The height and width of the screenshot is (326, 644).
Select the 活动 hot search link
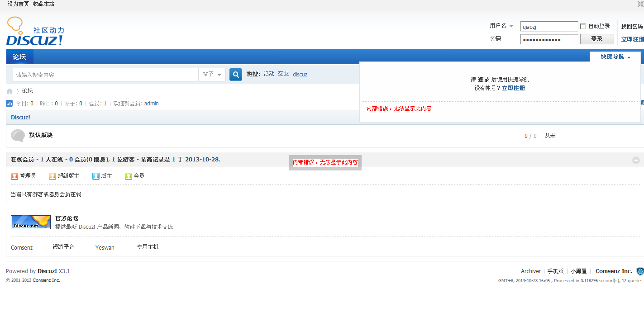tap(269, 74)
